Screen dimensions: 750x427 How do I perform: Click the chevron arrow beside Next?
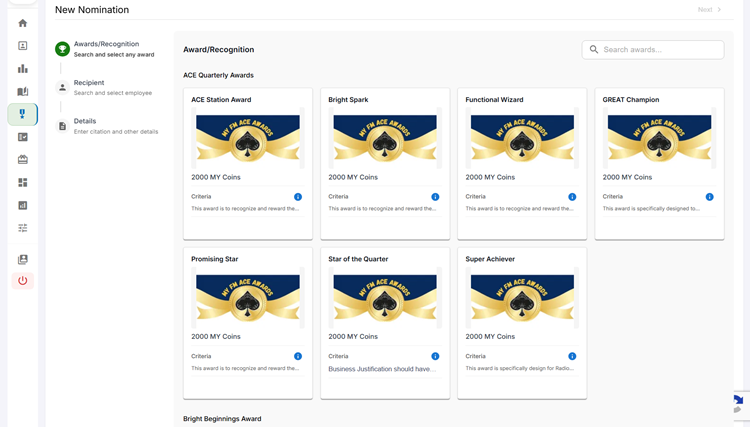pyautogui.click(x=719, y=10)
